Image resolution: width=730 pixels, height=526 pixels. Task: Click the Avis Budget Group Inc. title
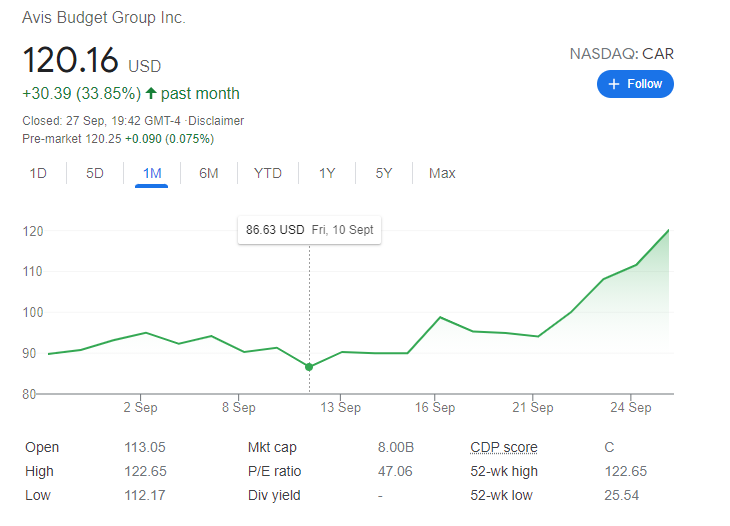pyautogui.click(x=104, y=18)
